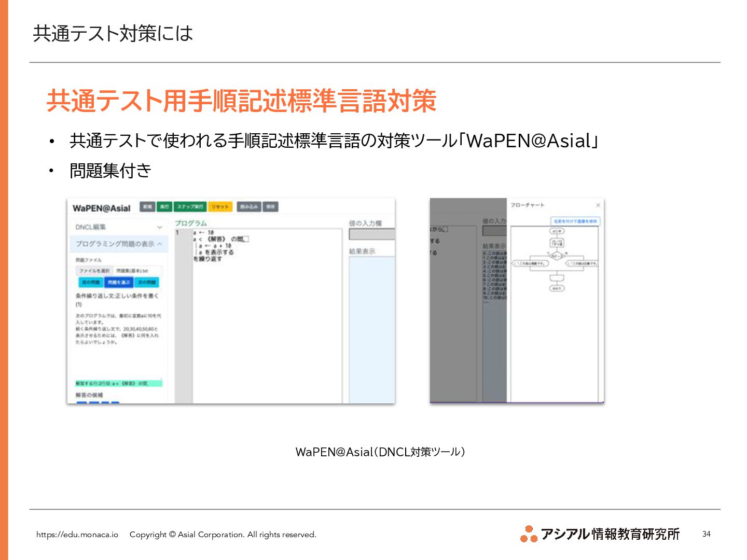Viewport: 747px width, 560px height.
Task: Click the green 実行 run button
Action: point(164,207)
